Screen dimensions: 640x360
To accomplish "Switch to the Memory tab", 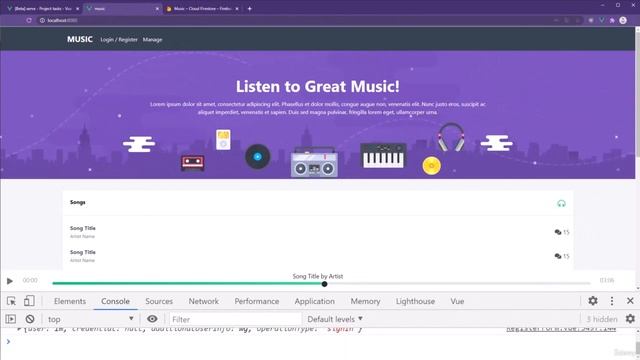I will (x=365, y=301).
